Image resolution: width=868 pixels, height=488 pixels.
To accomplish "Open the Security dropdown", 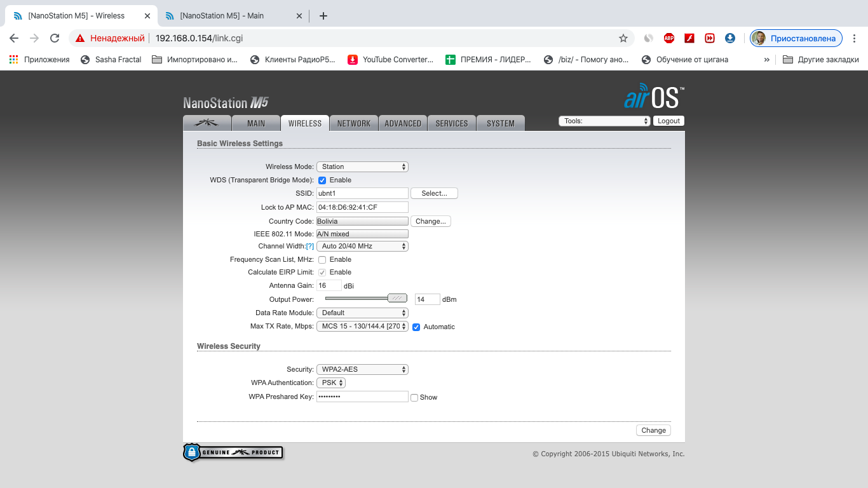I will tap(362, 369).
